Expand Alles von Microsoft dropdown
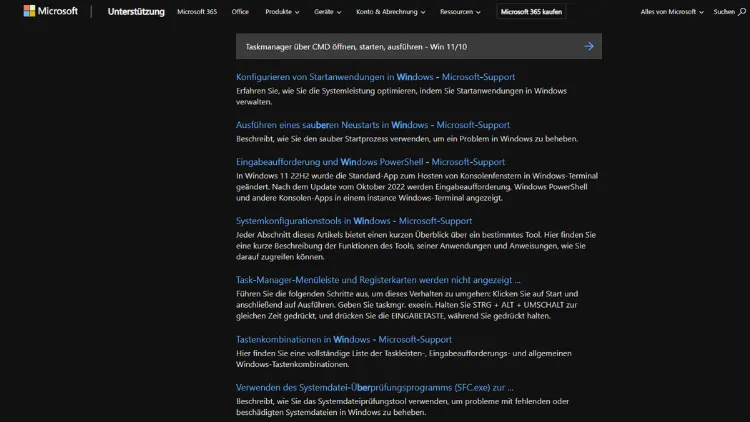Image resolution: width=750 pixels, height=422 pixels. pyautogui.click(x=672, y=11)
